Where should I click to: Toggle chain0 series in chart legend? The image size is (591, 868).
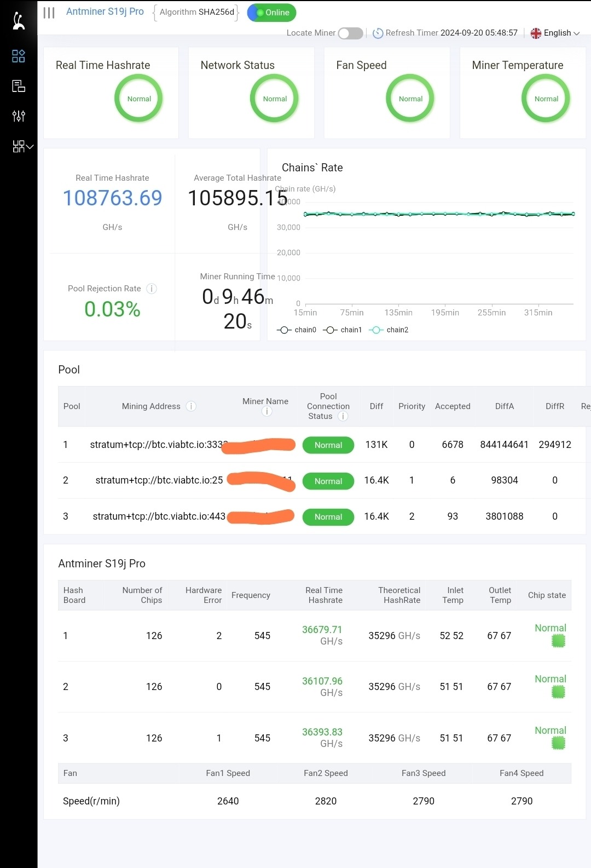pos(297,330)
